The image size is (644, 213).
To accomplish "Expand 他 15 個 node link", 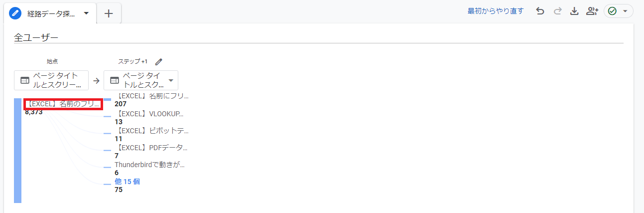I will (127, 182).
